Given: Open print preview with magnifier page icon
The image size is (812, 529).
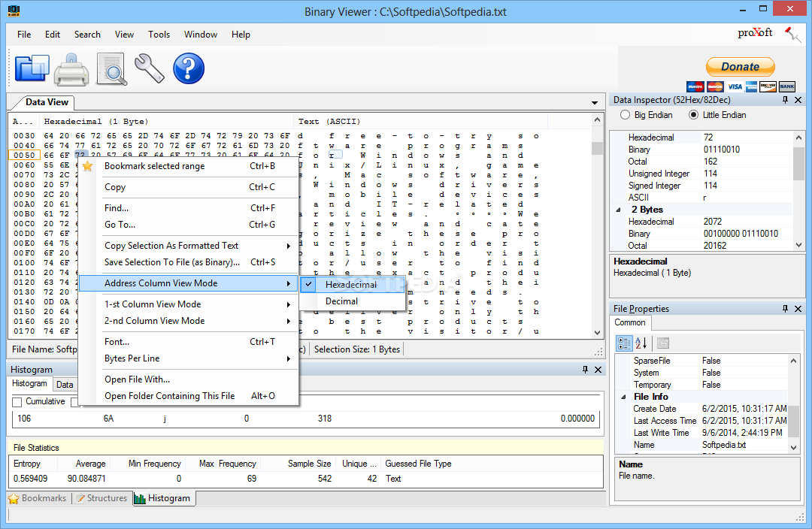Looking at the screenshot, I should point(111,68).
